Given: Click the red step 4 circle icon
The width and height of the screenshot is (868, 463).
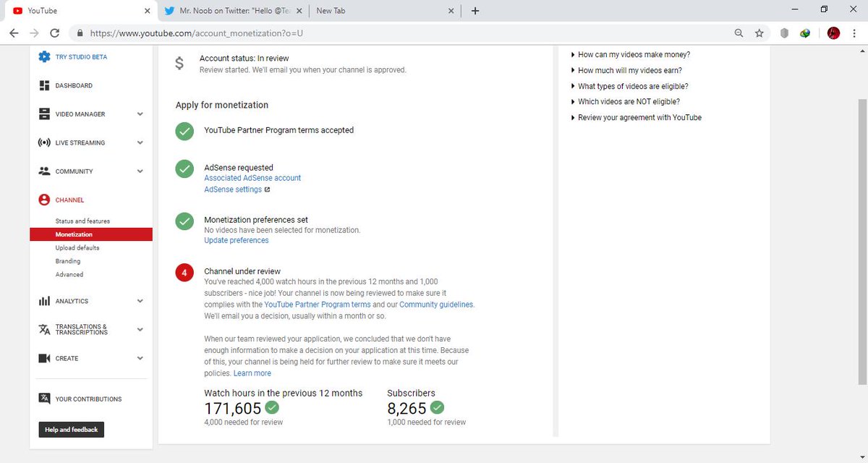Looking at the screenshot, I should pos(184,273).
